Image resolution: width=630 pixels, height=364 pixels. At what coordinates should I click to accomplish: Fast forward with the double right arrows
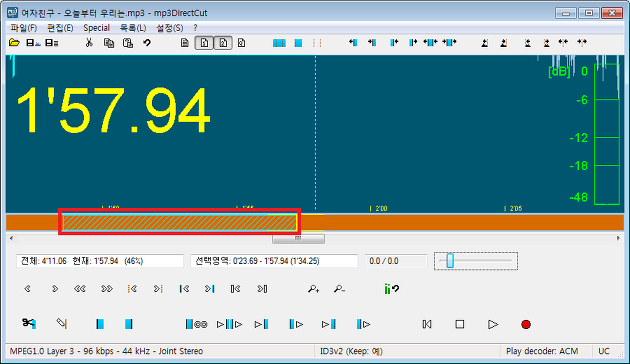click(106, 288)
